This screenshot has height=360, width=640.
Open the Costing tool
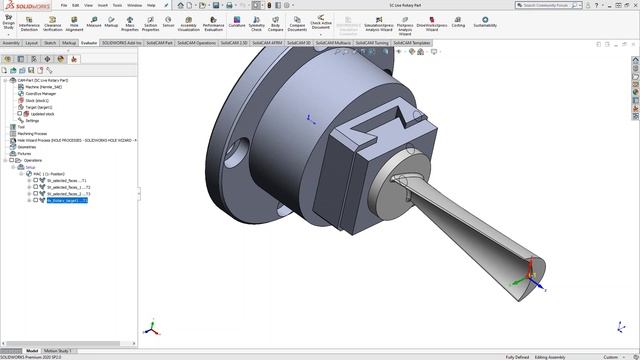coord(458,22)
